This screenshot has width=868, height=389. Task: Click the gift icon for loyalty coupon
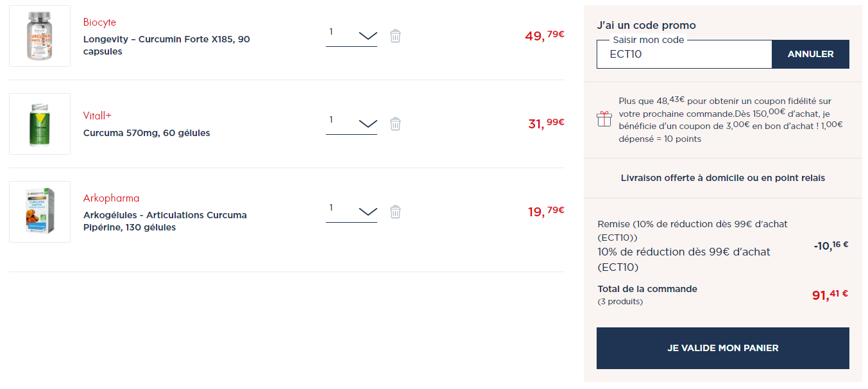coord(604,119)
